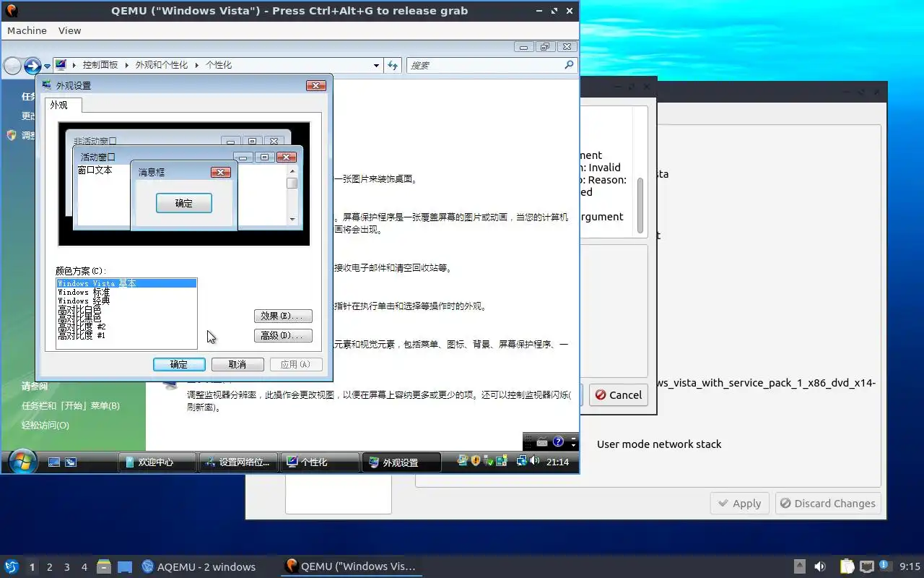Click 外观和个性化 breadcrumb
This screenshot has width=924, height=578.
161,65
